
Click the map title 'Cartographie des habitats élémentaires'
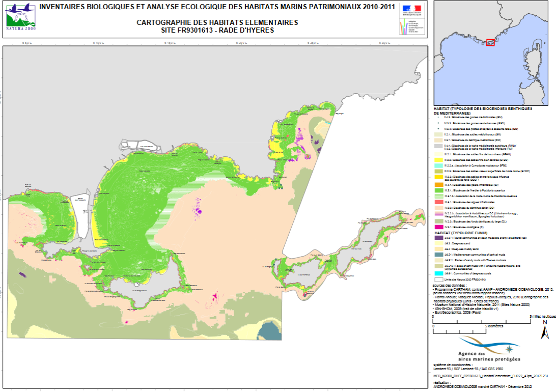(217, 23)
